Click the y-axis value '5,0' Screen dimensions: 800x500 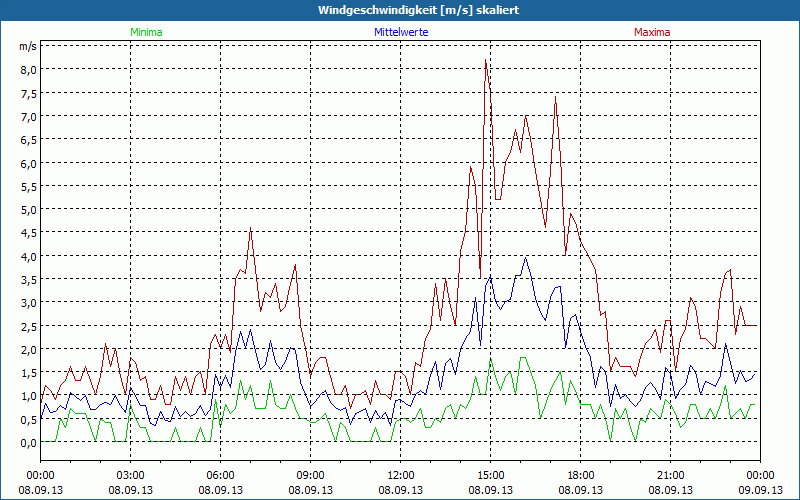coord(29,210)
